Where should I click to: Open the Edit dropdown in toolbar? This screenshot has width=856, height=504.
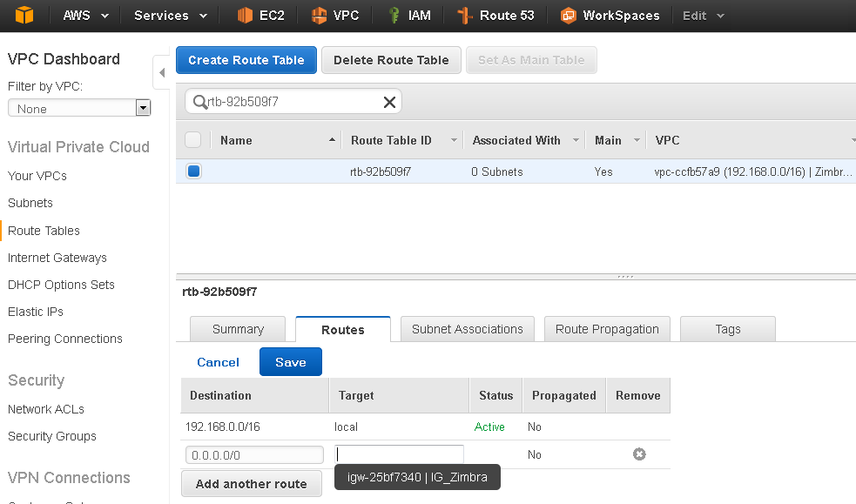pos(703,16)
